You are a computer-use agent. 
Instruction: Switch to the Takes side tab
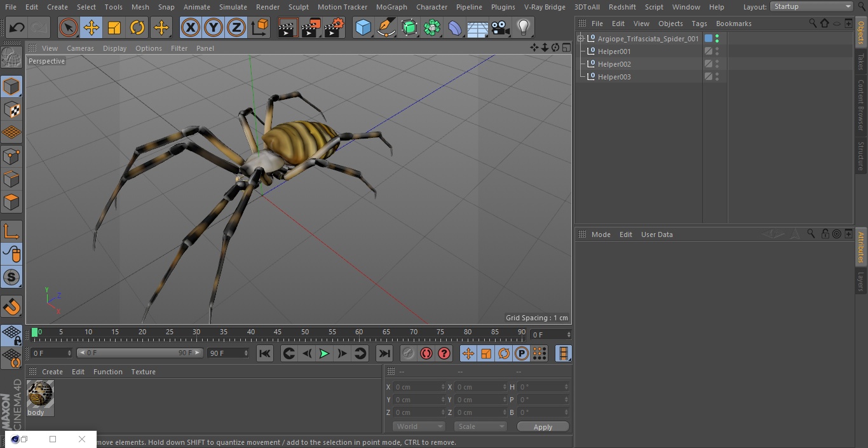pos(861,62)
